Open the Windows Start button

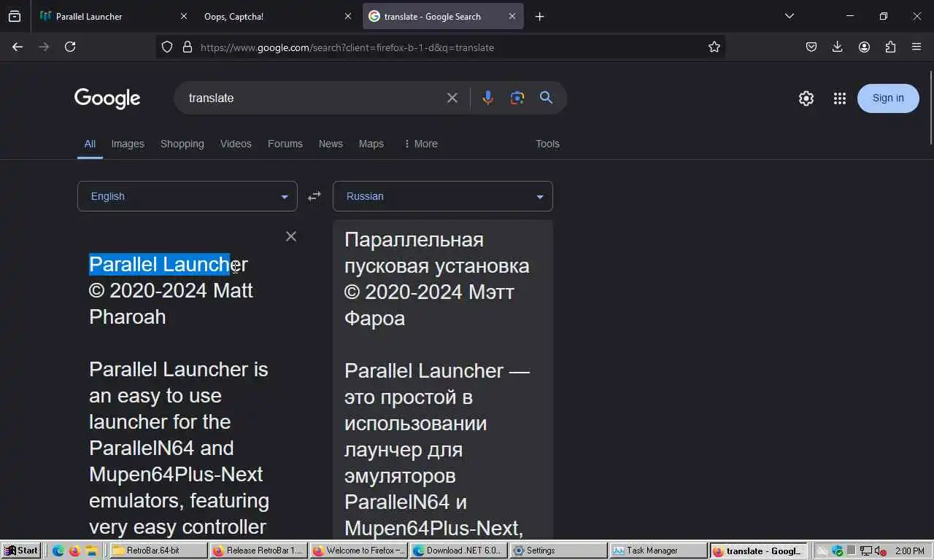(20, 551)
